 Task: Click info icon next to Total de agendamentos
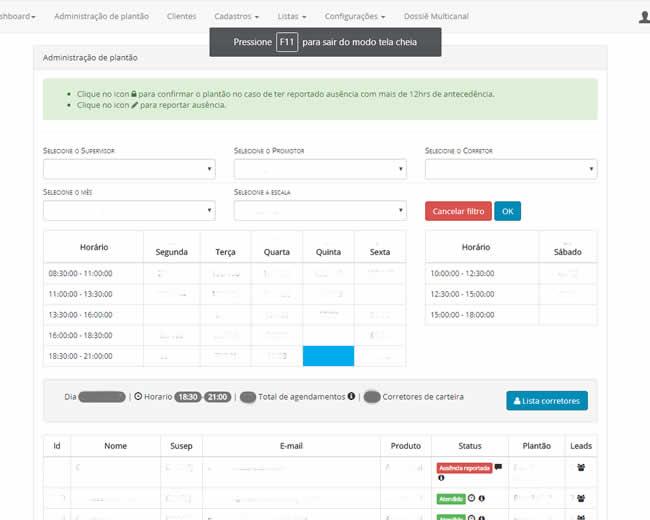coord(351,397)
